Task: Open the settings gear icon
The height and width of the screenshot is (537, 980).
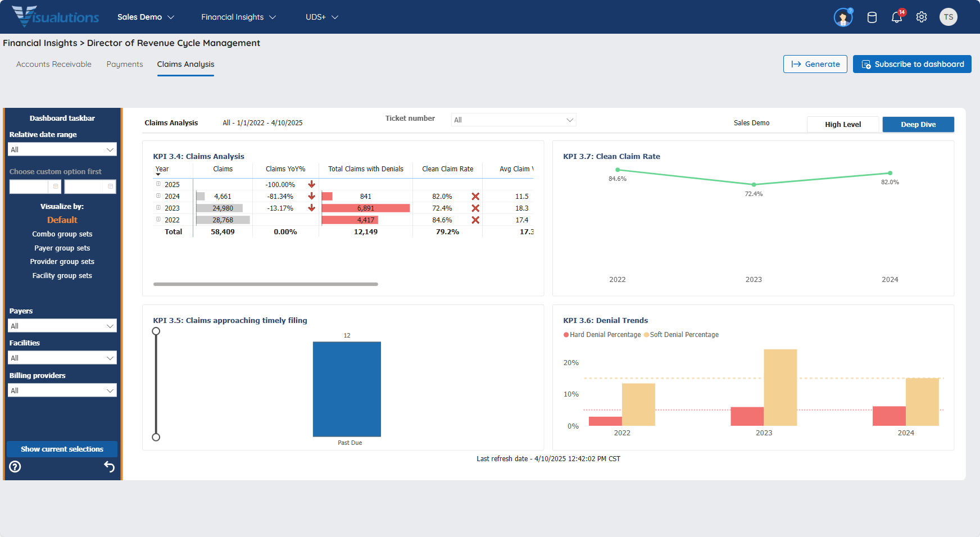Action: click(x=922, y=17)
